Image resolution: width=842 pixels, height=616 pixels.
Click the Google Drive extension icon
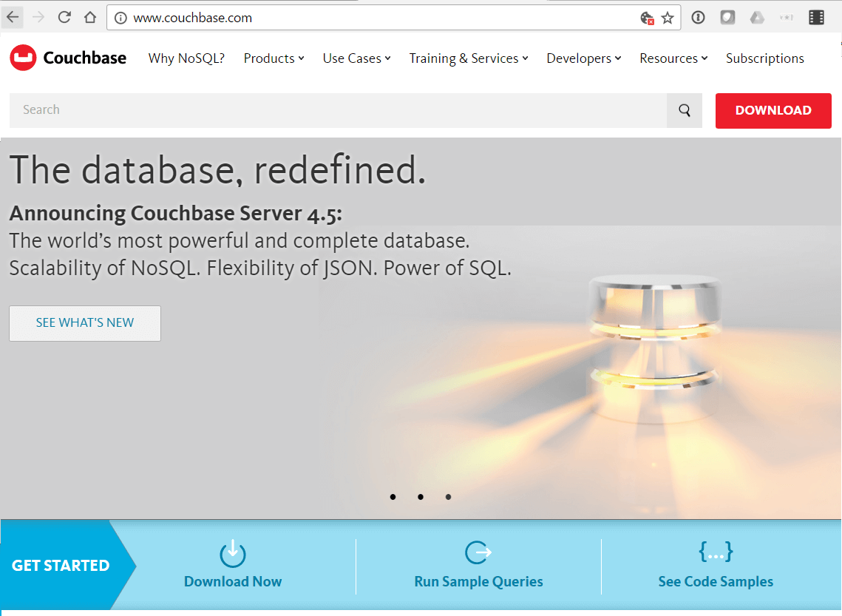click(757, 16)
